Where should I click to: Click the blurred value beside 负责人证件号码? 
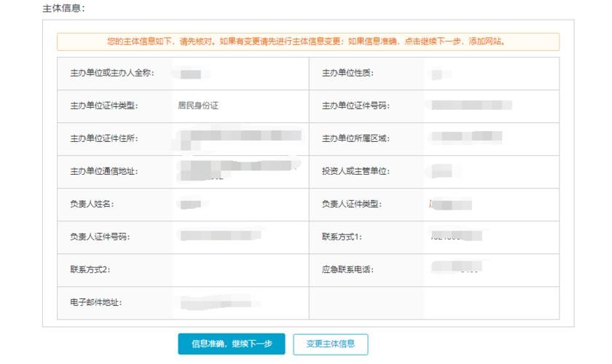click(x=221, y=235)
